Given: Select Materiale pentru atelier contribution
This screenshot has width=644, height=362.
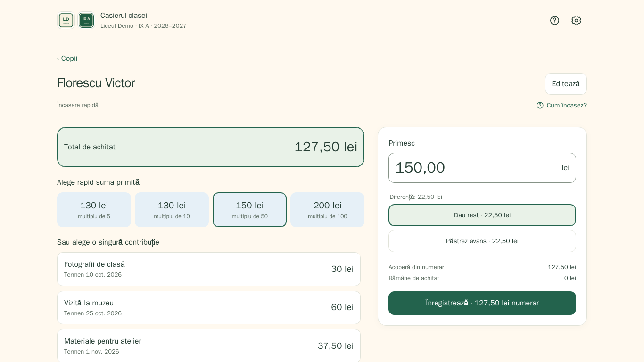Looking at the screenshot, I should coord(209,346).
